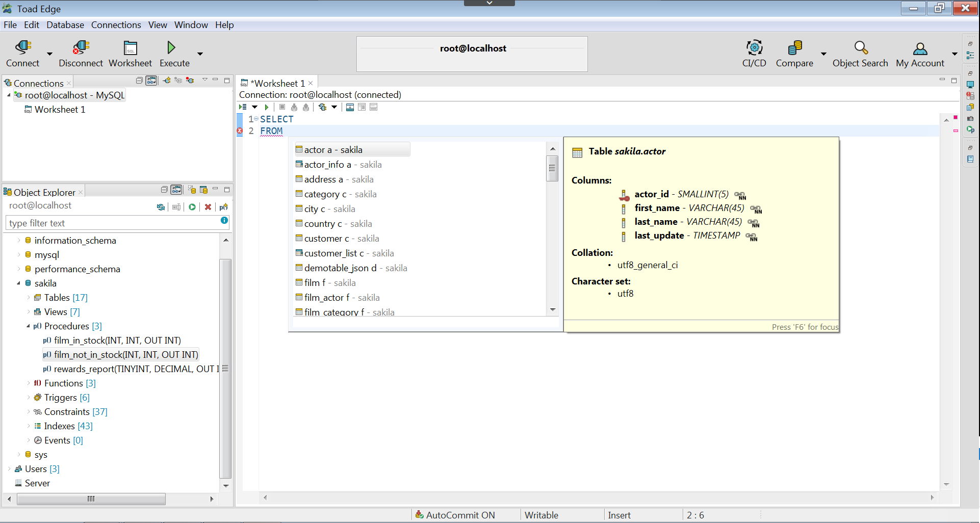
Task: Open the Window menu
Action: coord(191,24)
